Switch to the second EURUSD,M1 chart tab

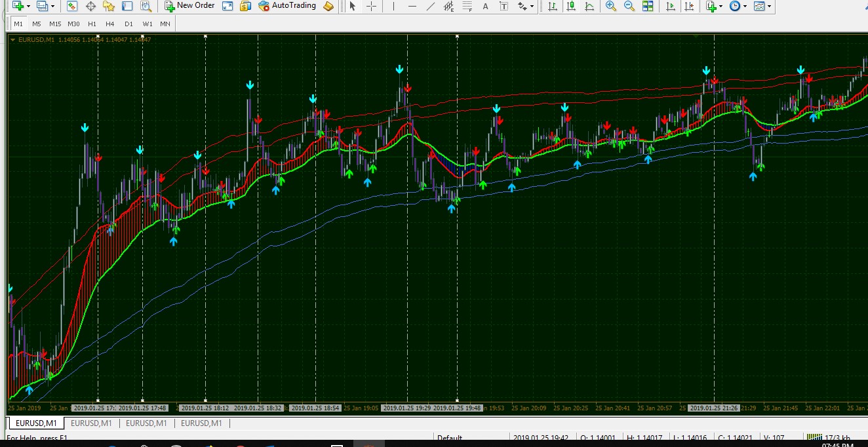(91, 423)
